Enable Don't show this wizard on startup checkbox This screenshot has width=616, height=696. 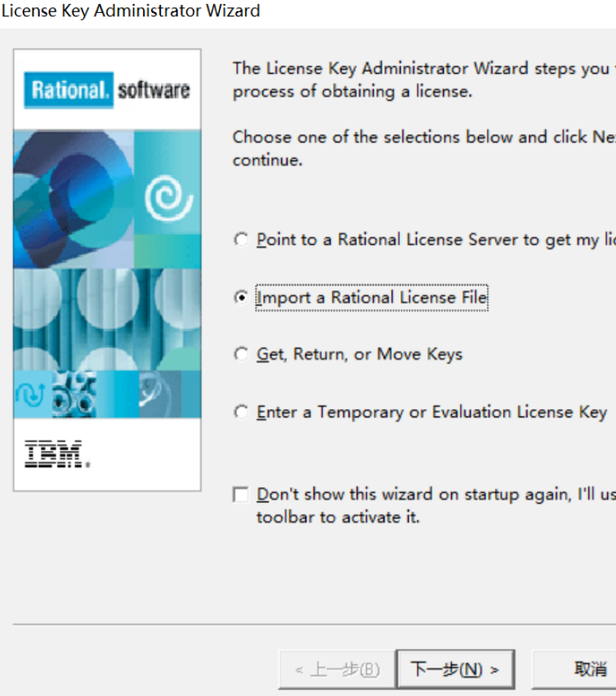point(241,494)
